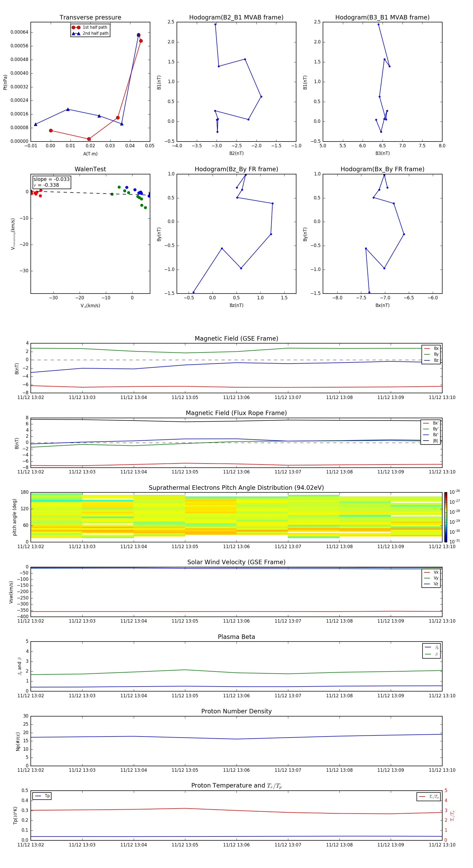
Task: Select 'βp' in the Plasma Beta legend
Action: tap(431, 647)
